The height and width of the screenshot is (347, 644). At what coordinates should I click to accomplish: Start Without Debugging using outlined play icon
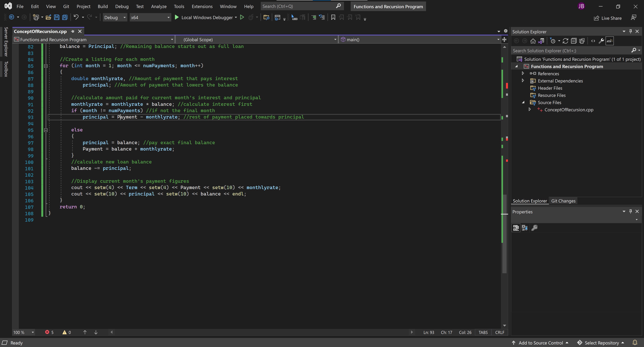click(x=242, y=17)
